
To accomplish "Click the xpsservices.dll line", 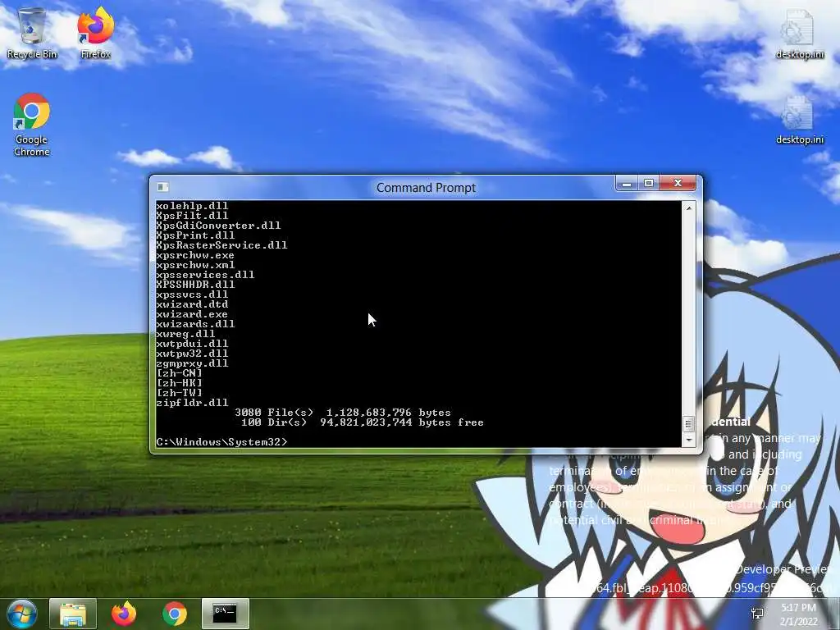I will point(205,275).
